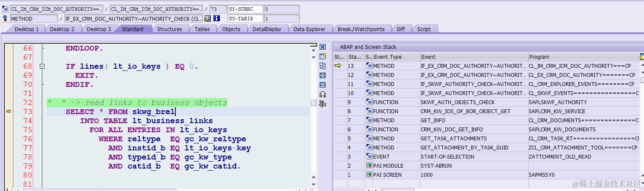Click lt_business_links on line 74

point(173,121)
